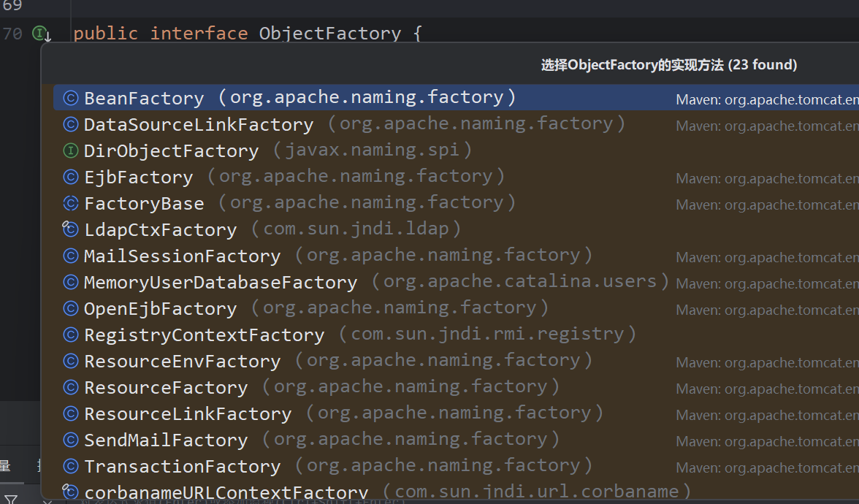Viewport: 859px width, 504px height.
Task: Select DataSourceLinkFactory from the implementations list
Action: point(199,125)
